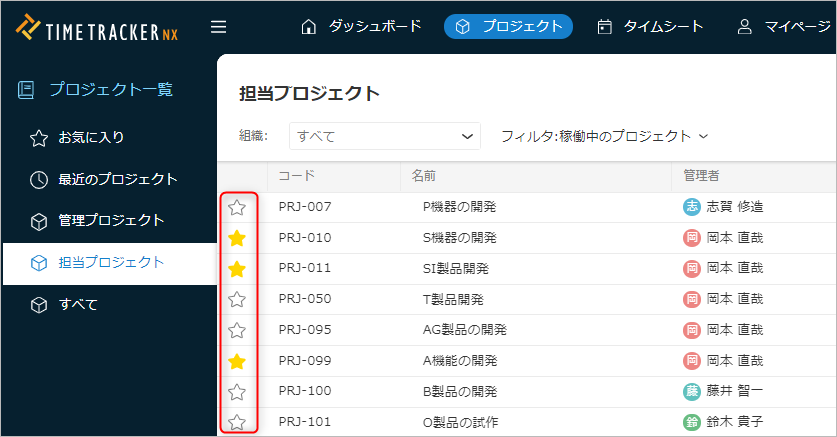Open the project named T製品開発

[453, 299]
